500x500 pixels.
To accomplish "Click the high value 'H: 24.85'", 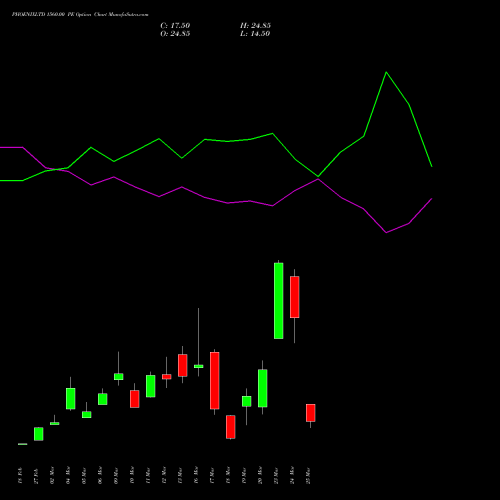I will (255, 26).
